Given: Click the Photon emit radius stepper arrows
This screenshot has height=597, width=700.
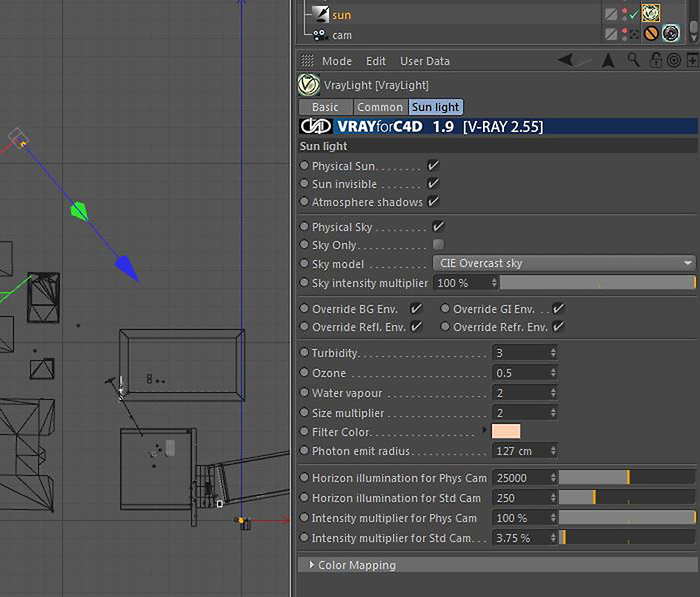Looking at the screenshot, I should click(553, 451).
